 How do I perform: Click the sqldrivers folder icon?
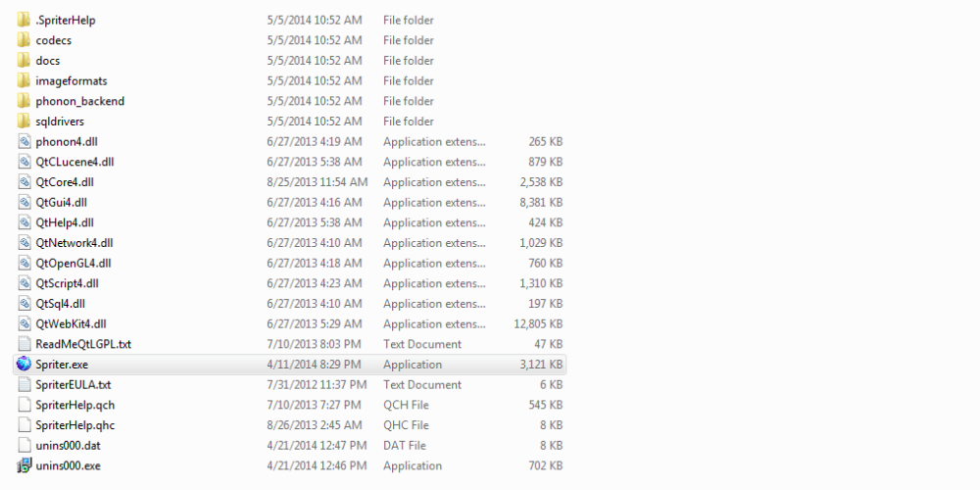click(x=24, y=122)
